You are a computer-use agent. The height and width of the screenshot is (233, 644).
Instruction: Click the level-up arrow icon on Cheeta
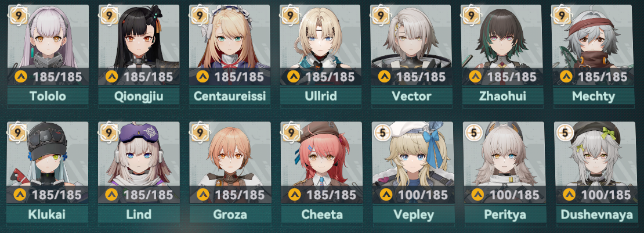(294, 194)
